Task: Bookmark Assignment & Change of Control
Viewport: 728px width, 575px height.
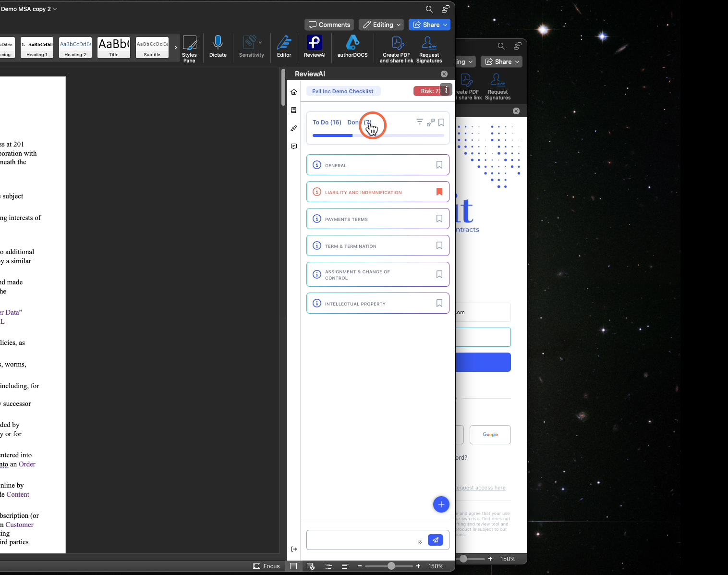Action: point(439,274)
